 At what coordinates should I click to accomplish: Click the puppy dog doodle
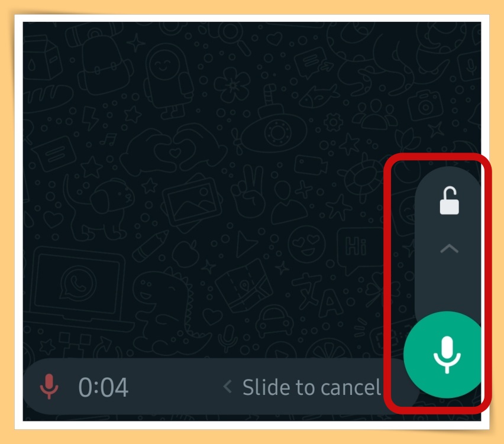(99, 209)
